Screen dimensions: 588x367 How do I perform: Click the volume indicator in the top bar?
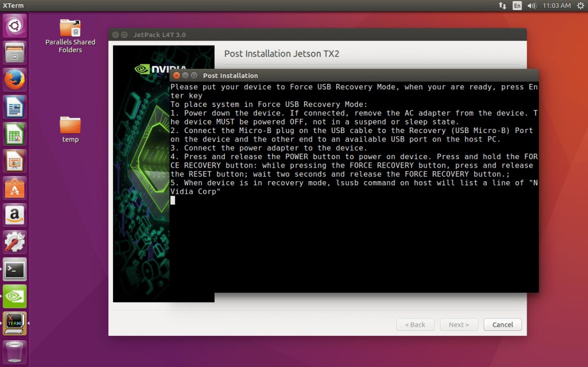pos(531,6)
